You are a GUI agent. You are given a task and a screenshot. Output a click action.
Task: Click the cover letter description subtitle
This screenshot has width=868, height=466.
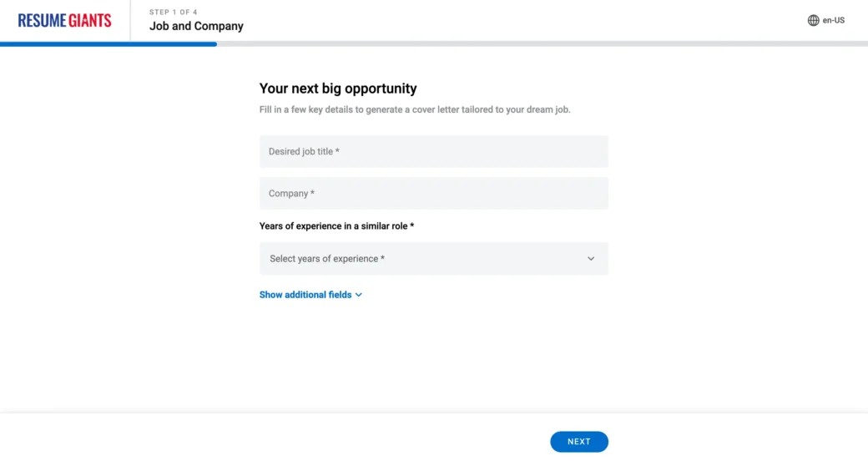click(x=415, y=109)
